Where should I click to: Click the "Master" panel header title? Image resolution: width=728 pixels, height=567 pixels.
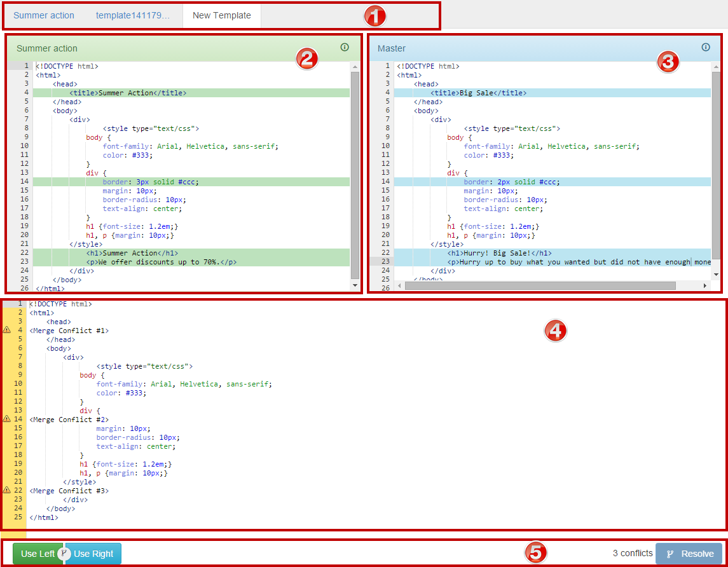pos(392,48)
